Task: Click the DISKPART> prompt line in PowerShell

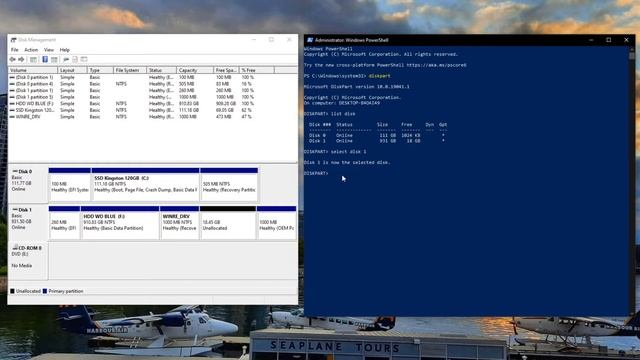Action: click(x=316, y=173)
